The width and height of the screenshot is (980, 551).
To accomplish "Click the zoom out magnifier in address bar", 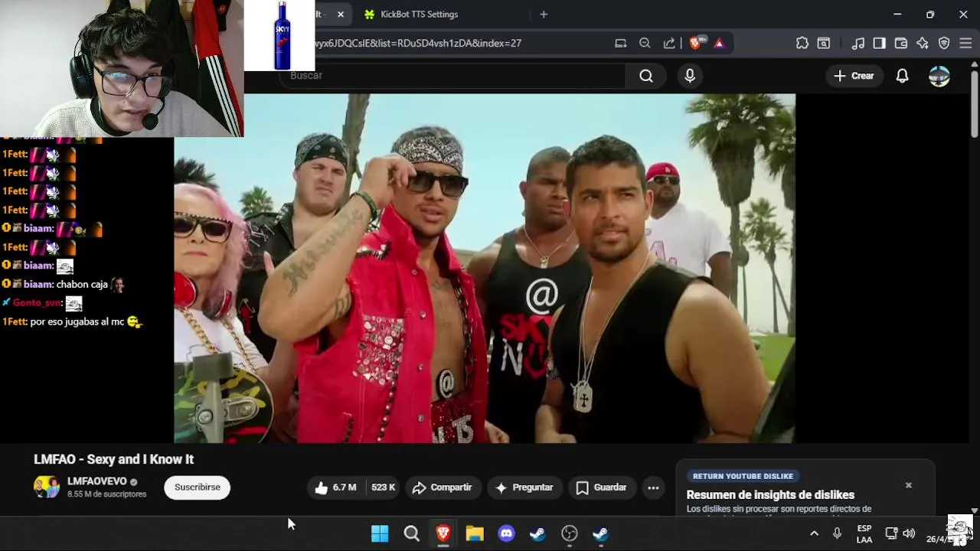I will (645, 44).
